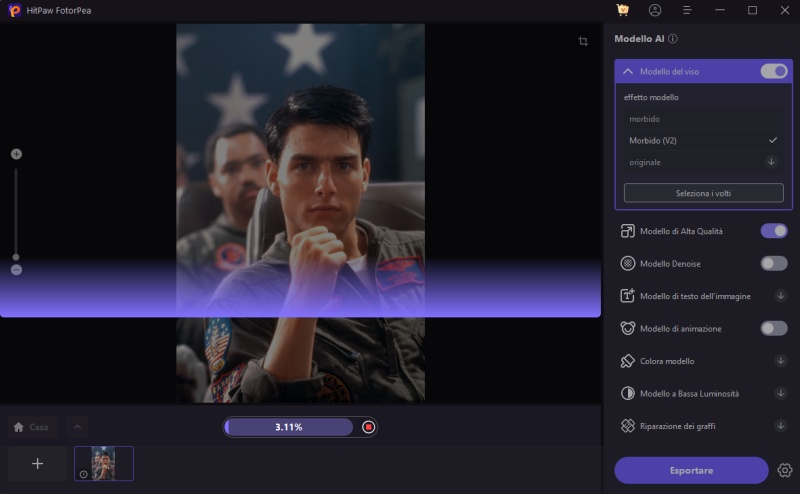Disable the Modello del viso toggle
This screenshot has width=800, height=494.
click(x=773, y=71)
